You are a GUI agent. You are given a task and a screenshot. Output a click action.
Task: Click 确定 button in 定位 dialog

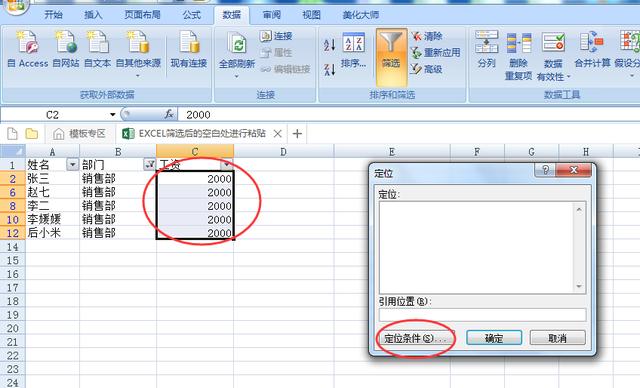[494, 338]
